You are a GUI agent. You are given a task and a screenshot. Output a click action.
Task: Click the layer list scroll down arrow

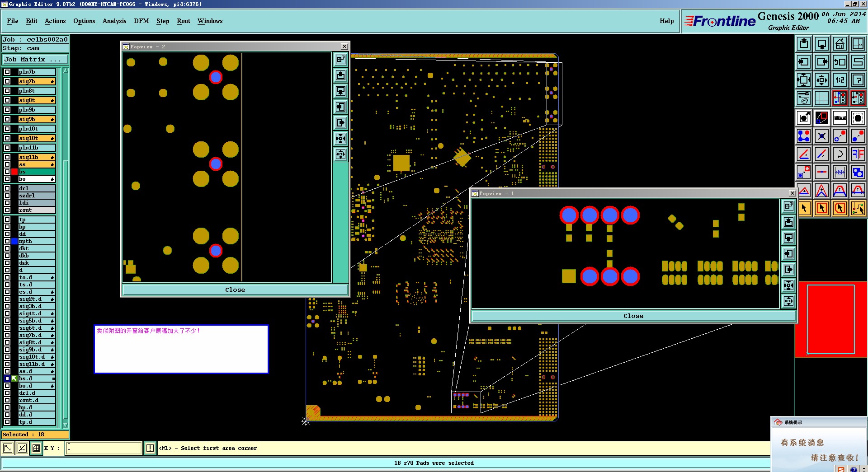(66, 425)
